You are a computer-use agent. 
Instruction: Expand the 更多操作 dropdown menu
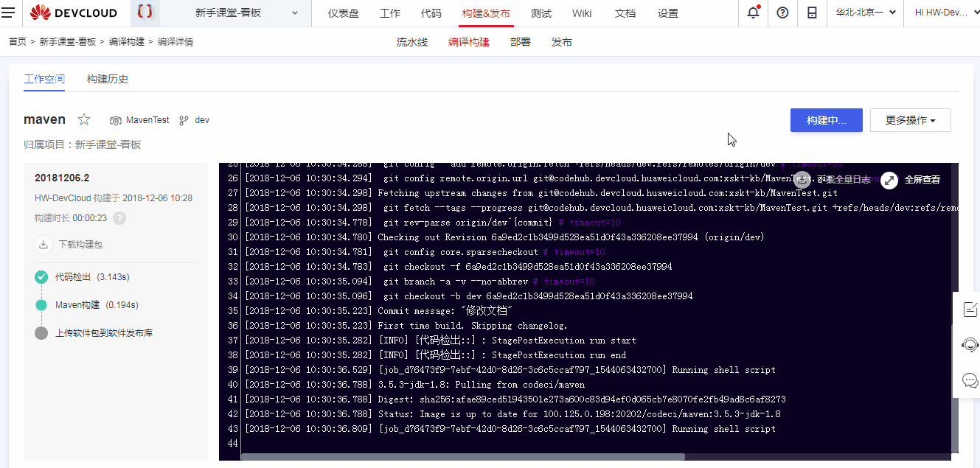tap(910, 119)
